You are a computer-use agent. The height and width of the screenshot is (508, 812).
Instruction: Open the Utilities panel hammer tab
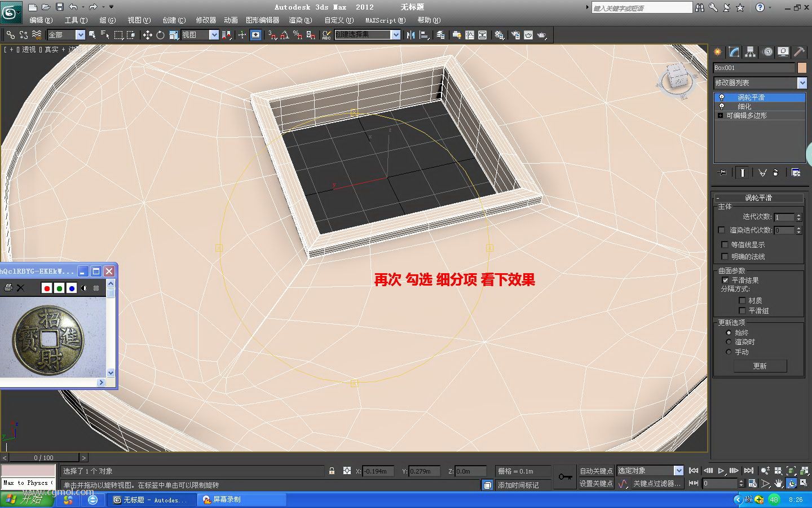coord(800,52)
